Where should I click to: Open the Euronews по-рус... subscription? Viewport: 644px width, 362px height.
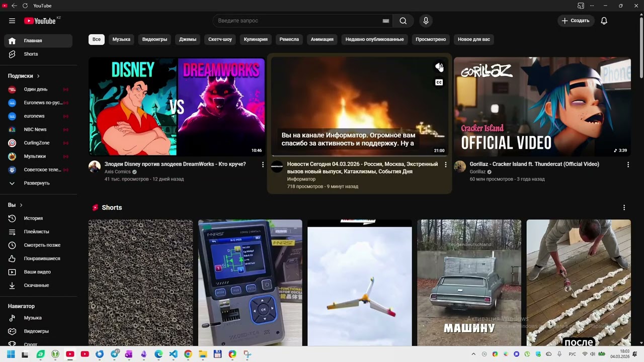pos(38,103)
